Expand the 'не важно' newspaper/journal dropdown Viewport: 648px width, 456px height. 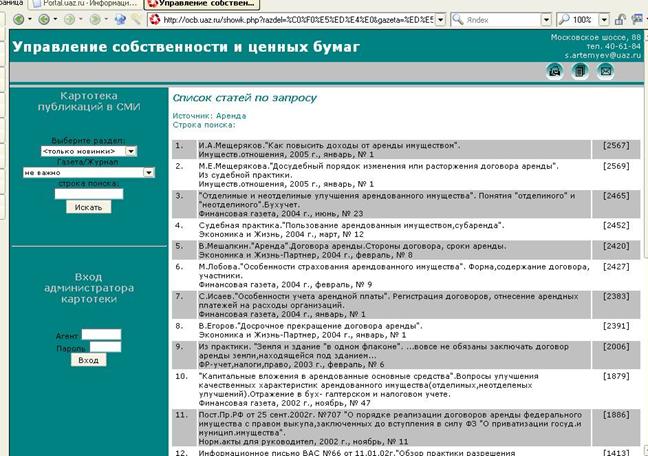click(149, 172)
